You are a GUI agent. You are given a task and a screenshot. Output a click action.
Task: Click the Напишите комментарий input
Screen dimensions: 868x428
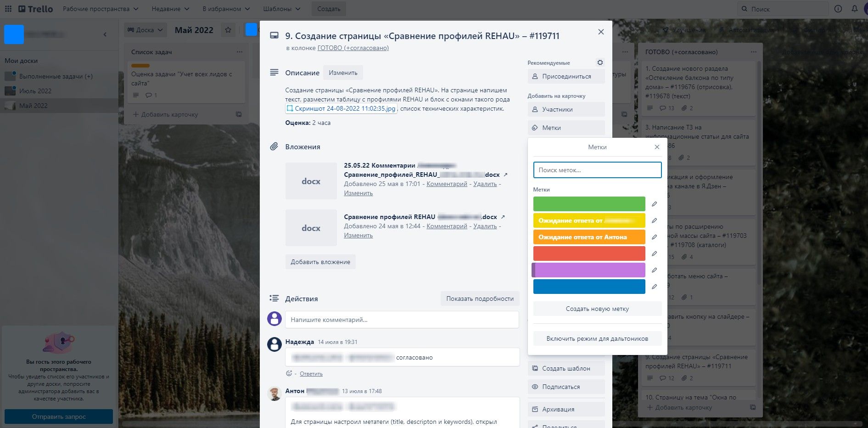402,320
